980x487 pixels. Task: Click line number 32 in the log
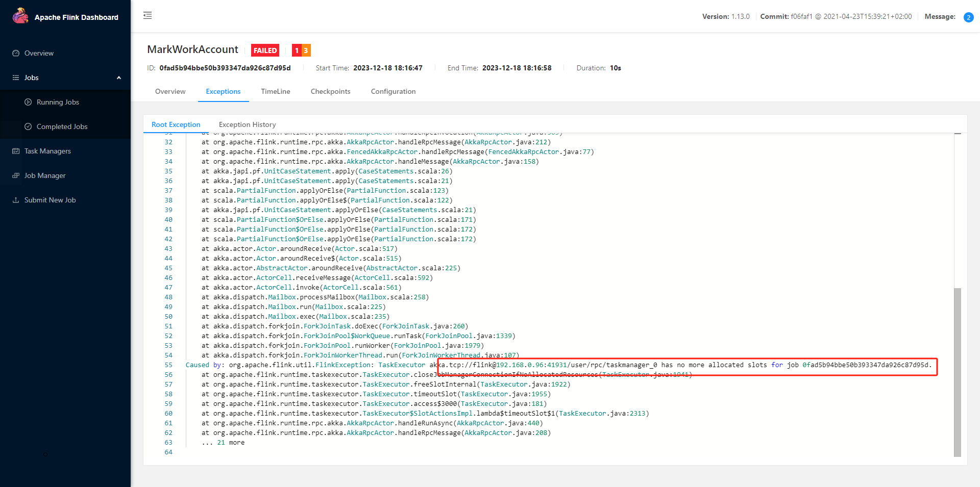coord(168,142)
